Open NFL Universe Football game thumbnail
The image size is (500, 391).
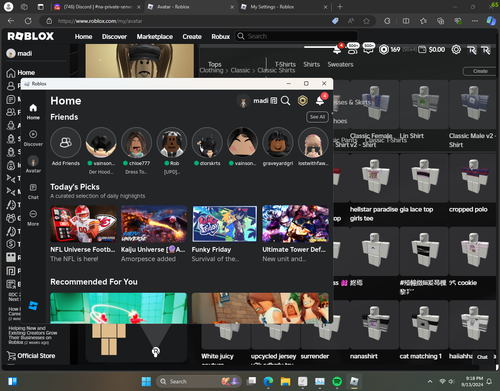coord(83,224)
